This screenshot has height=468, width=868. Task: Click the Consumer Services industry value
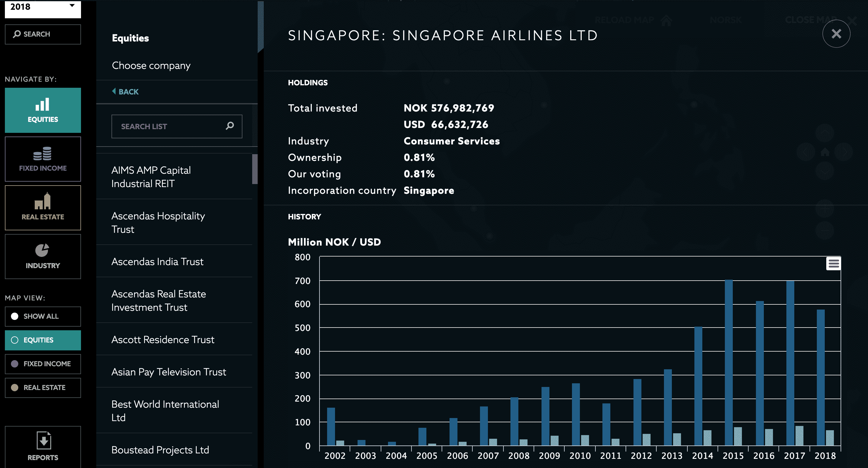pos(452,141)
